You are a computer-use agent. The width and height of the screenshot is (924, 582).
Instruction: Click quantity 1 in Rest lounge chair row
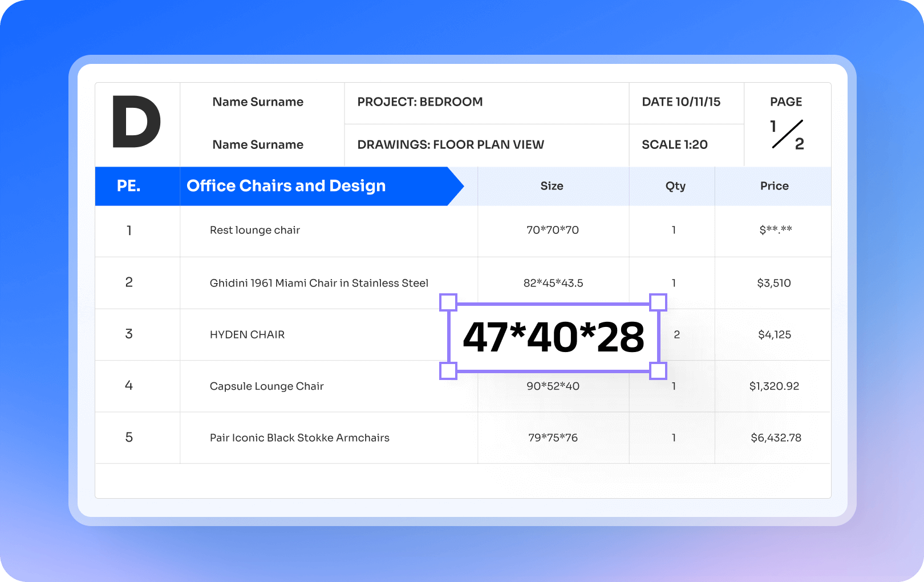click(x=674, y=230)
